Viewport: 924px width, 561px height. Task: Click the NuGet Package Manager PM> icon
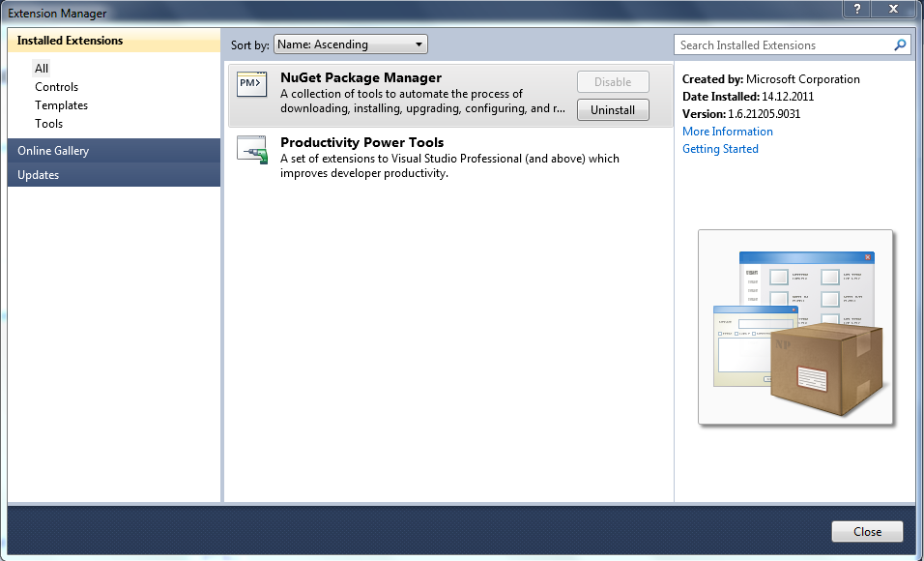pyautogui.click(x=251, y=84)
